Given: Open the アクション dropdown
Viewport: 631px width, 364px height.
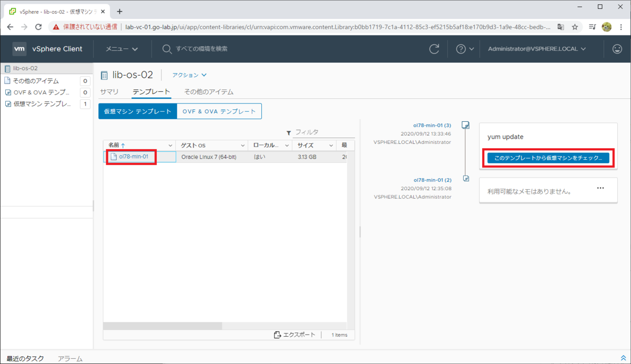Looking at the screenshot, I should pyautogui.click(x=190, y=75).
